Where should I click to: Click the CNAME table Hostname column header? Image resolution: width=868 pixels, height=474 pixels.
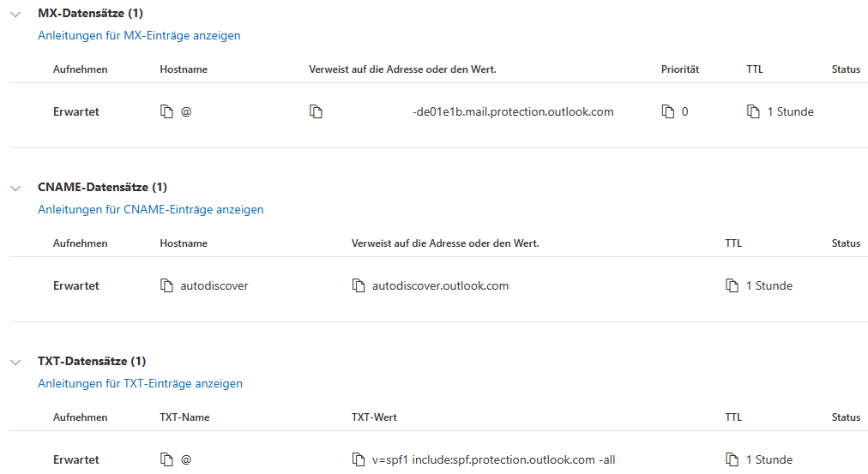184,243
